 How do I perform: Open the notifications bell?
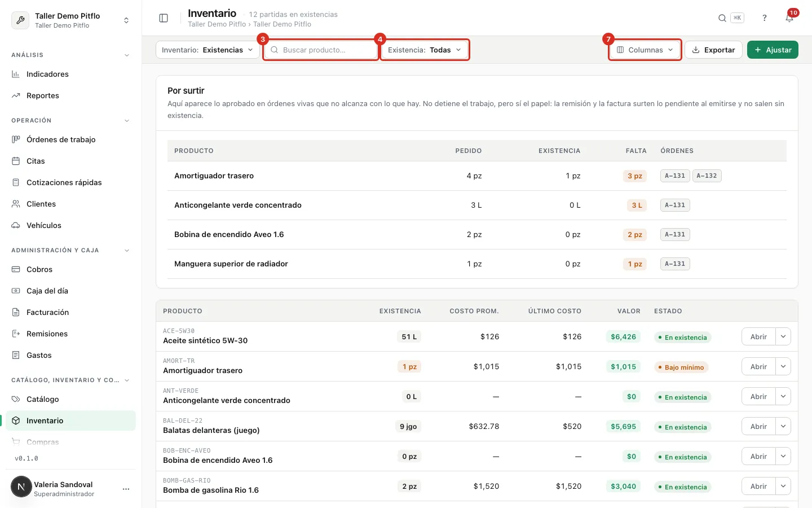[x=789, y=18]
